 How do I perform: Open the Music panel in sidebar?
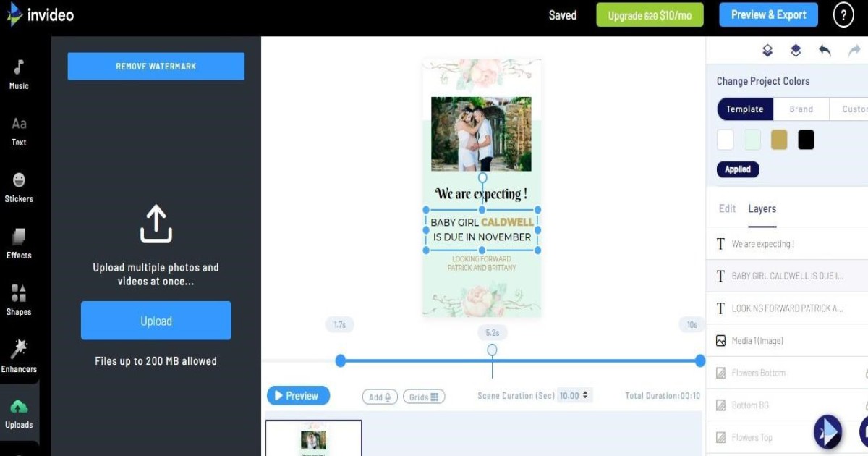tap(19, 75)
